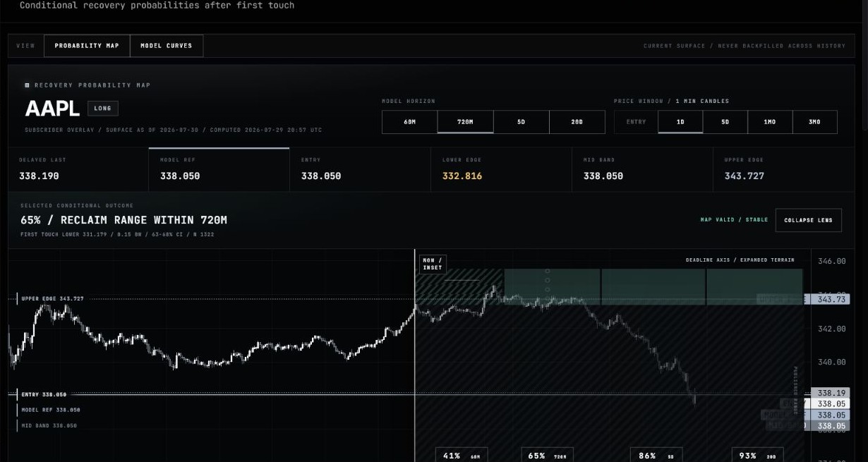This screenshot has width=868, height=462.
Task: Click the Now / Inset chart marker
Action: coord(433,264)
